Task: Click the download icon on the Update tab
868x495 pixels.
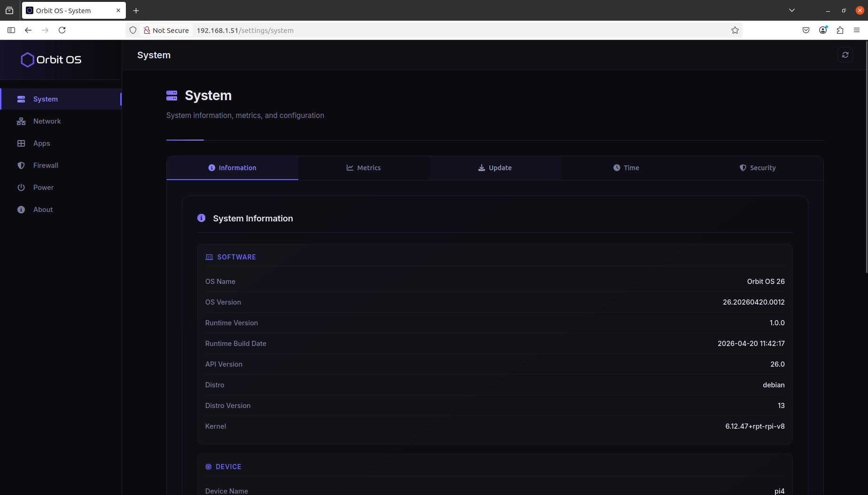Action: pyautogui.click(x=481, y=167)
